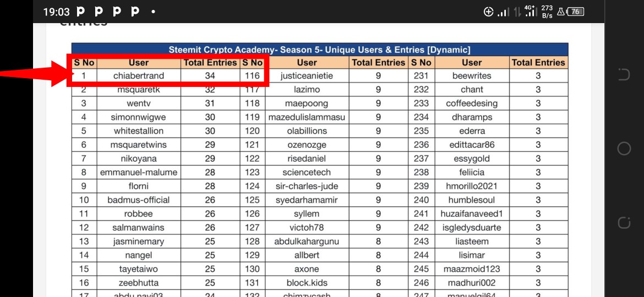Screen dimensions: 644x297
Task: Select the justiceanietie username
Action: pos(307,76)
